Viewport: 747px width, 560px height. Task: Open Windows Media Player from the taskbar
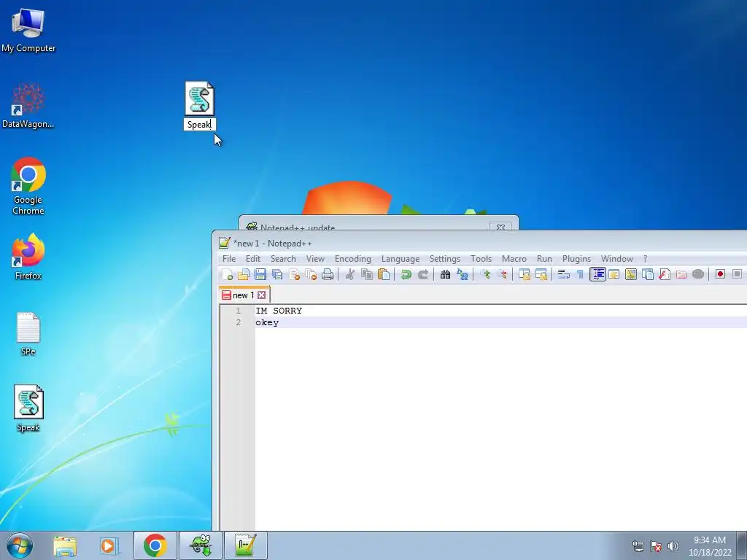pyautogui.click(x=108, y=545)
